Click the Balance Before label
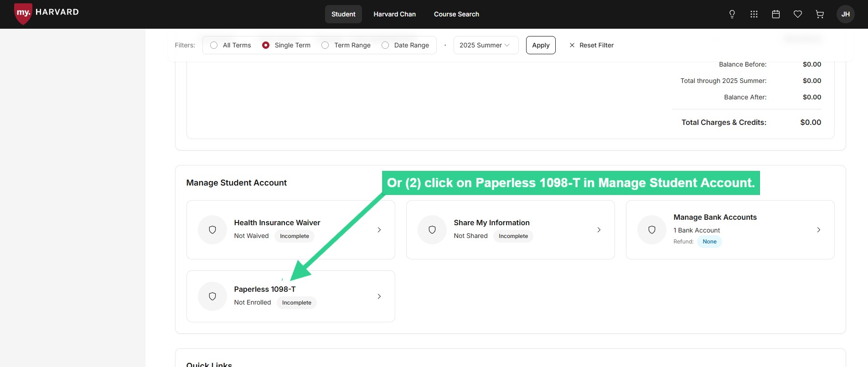Viewport: 868px width, 367px height. click(x=743, y=64)
